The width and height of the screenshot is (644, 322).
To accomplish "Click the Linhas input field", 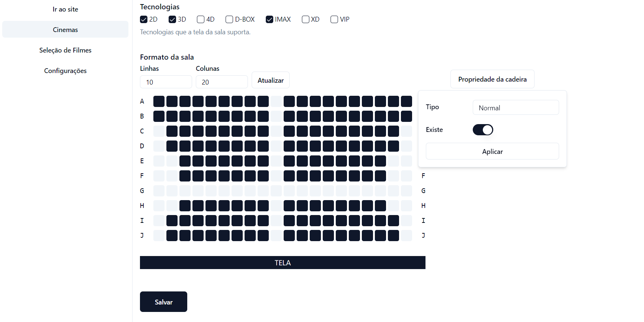I will click(166, 82).
